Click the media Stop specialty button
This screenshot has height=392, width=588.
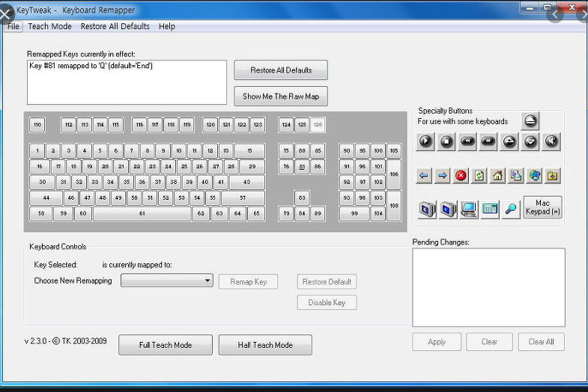[446, 141]
